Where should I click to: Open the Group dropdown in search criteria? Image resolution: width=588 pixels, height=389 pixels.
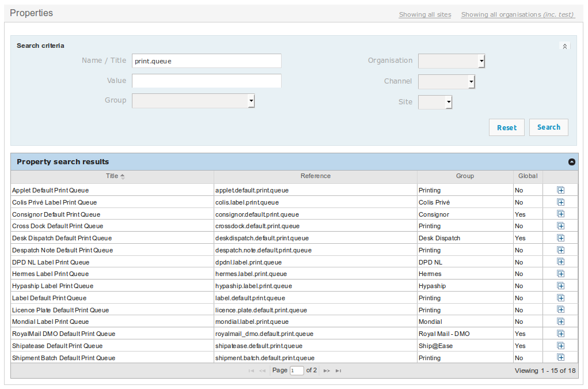tap(193, 100)
